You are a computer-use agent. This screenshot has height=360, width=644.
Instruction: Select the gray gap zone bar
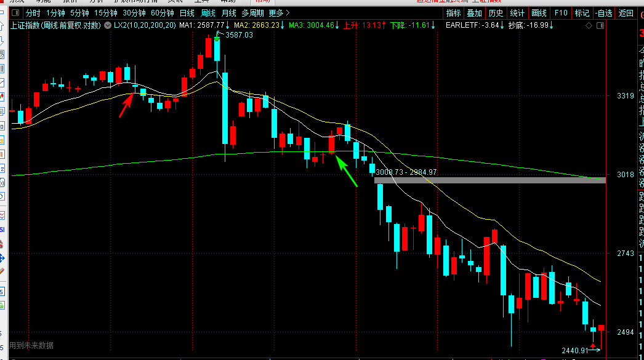(x=490, y=180)
